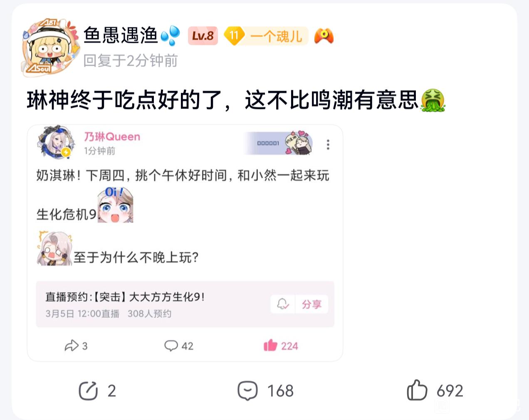Click the username 乃琳Queen

click(x=112, y=136)
